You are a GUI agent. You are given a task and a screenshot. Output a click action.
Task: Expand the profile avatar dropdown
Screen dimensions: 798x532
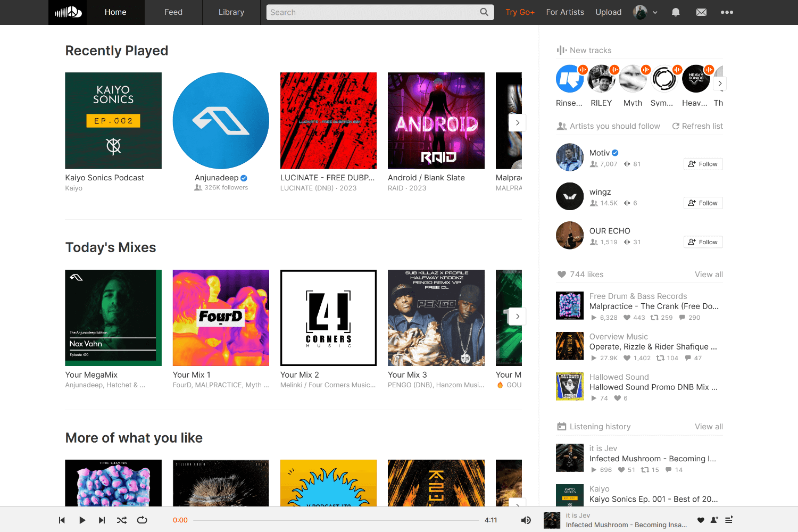pos(645,12)
